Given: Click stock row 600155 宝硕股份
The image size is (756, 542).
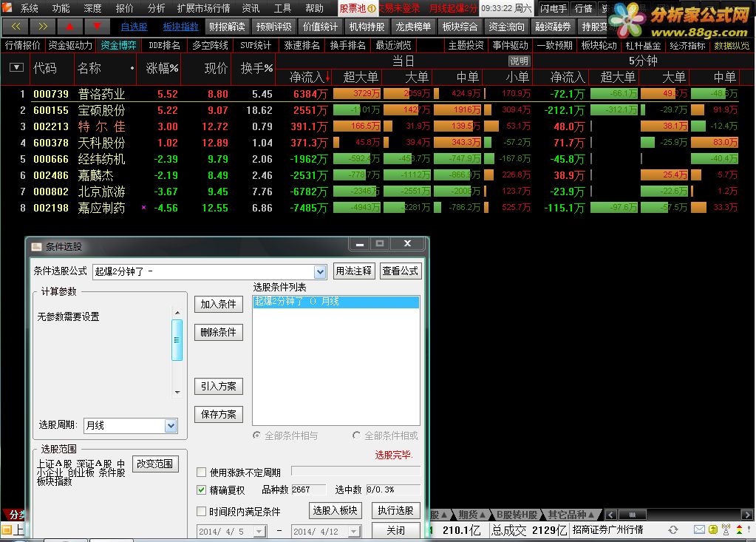Looking at the screenshot, I should click(378, 110).
